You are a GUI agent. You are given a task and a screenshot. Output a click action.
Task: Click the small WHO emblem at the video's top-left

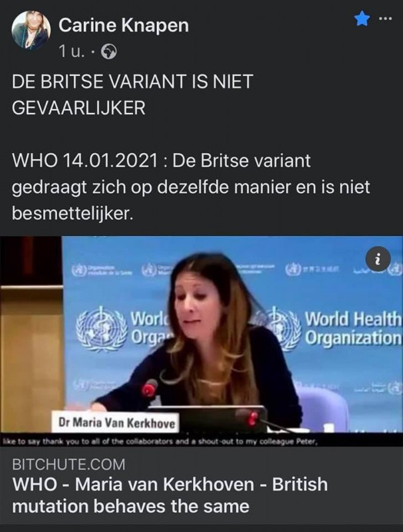[x=77, y=271]
